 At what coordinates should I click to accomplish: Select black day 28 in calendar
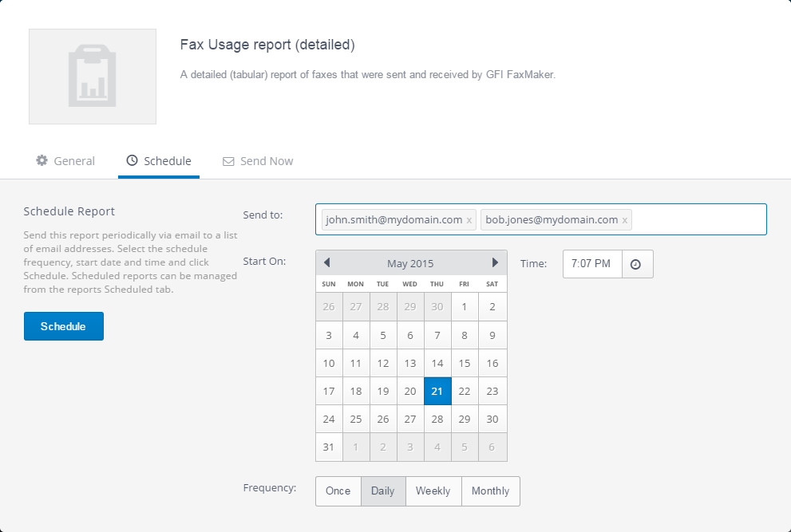click(437, 419)
